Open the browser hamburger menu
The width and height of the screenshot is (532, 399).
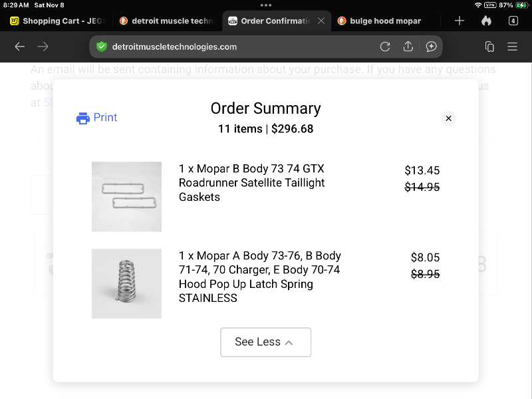tap(513, 47)
